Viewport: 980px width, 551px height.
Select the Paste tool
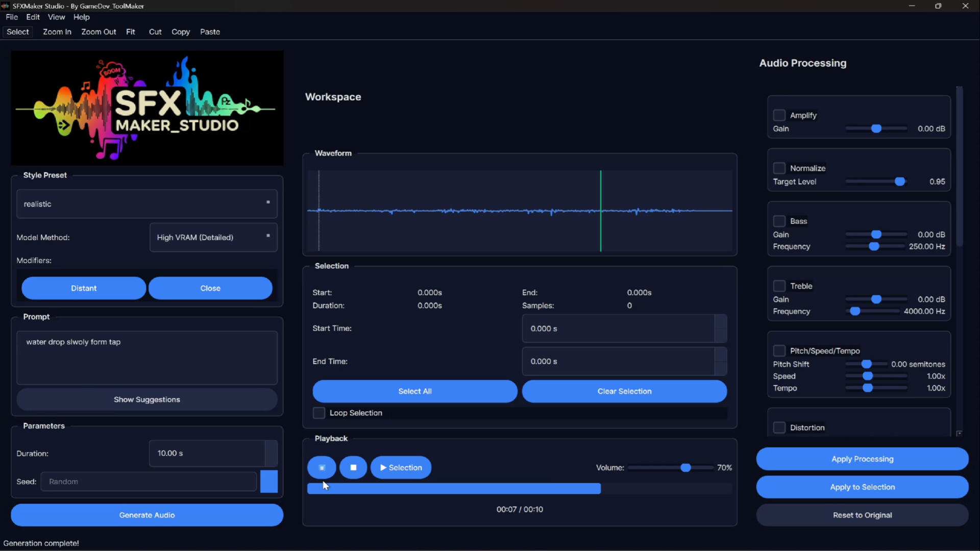210,32
